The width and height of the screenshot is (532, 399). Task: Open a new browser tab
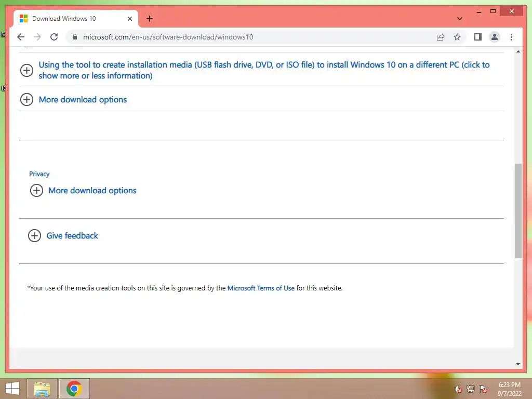click(149, 19)
